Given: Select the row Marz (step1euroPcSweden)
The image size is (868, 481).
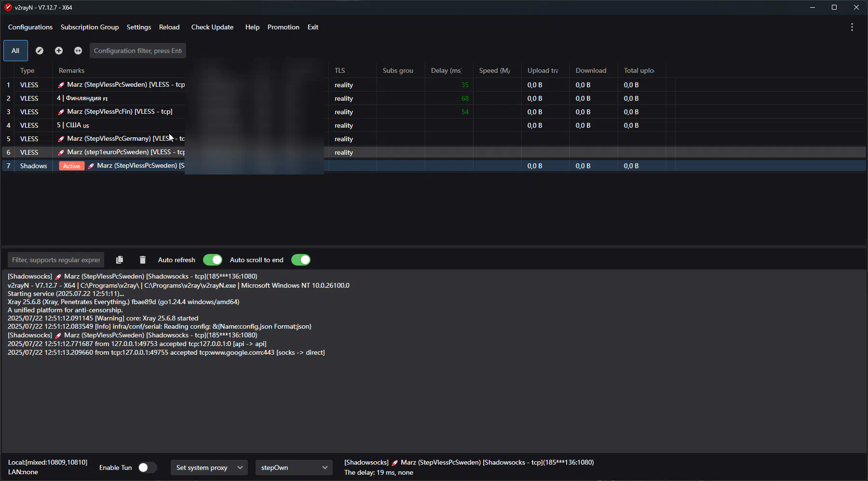Looking at the screenshot, I should pos(434,152).
